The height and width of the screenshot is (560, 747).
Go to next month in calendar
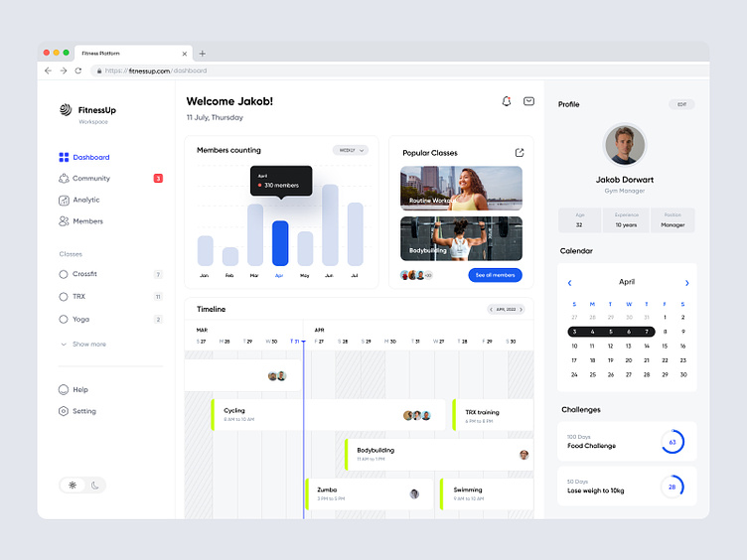pyautogui.click(x=686, y=283)
